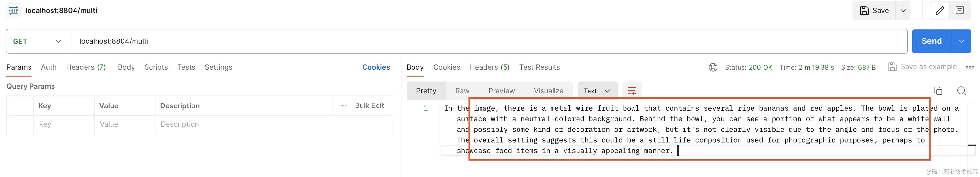Click the query param Key input field
The width and height of the screenshot is (980, 177).
click(x=64, y=124)
